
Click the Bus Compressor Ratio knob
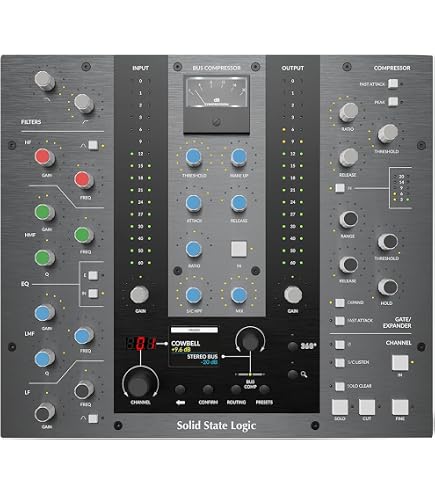coord(194,249)
